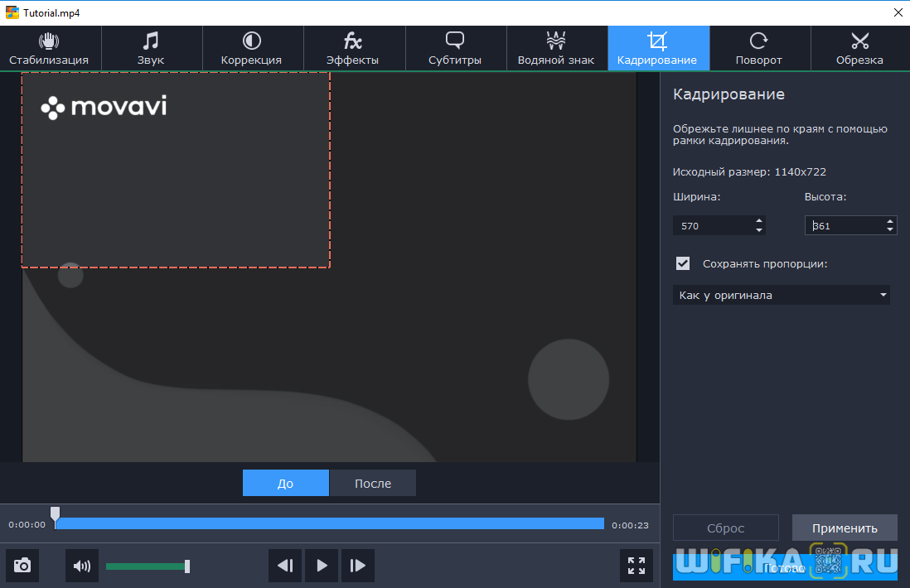Image resolution: width=910 pixels, height=588 pixels.
Task: Click the Применить button
Action: (845, 528)
